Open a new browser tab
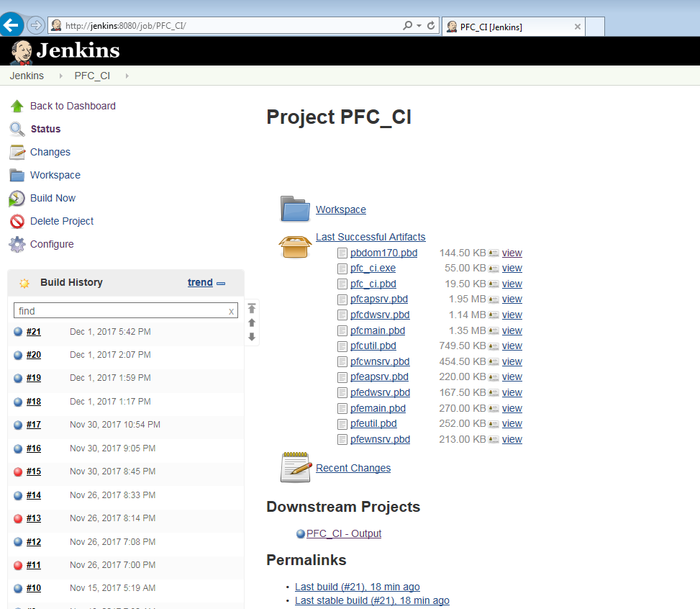700x609 pixels. [x=595, y=27]
